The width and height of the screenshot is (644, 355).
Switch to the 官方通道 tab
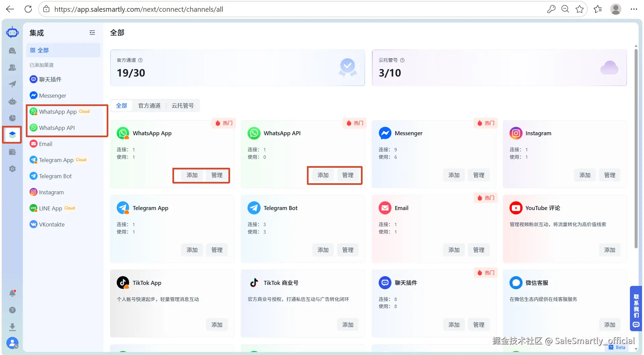149,106
